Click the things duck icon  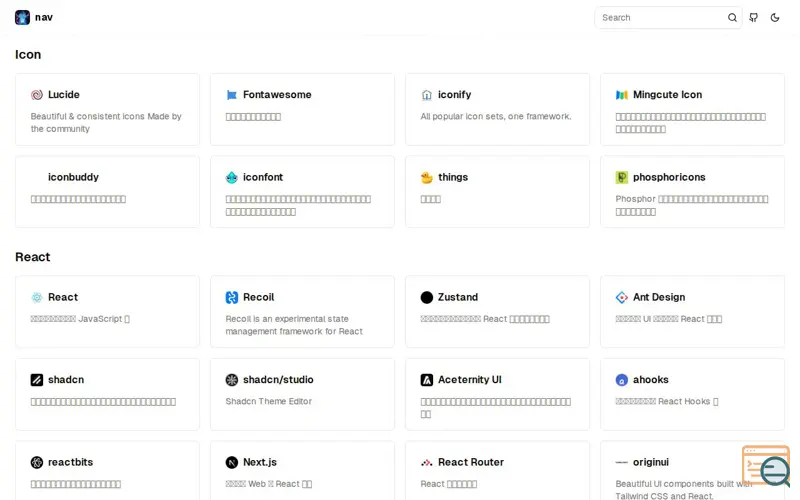(427, 178)
